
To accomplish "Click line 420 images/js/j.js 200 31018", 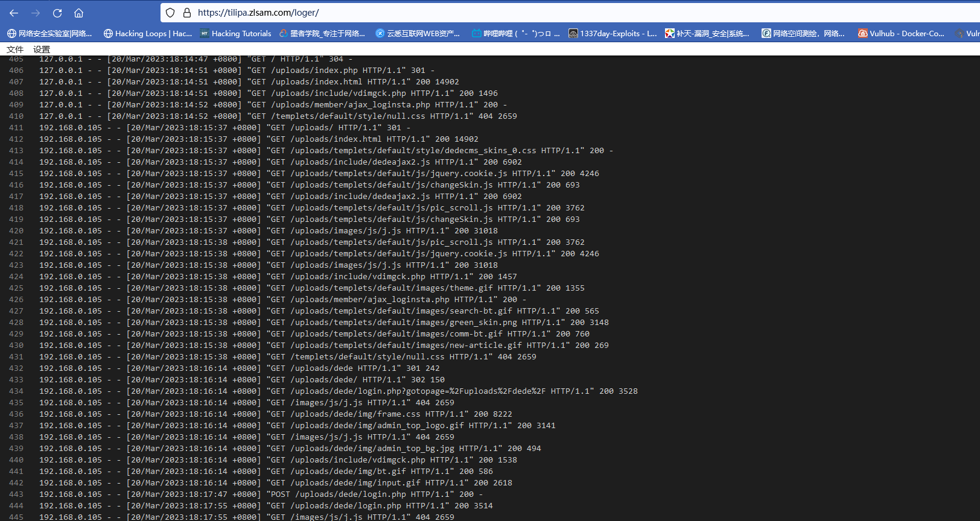I will (x=269, y=231).
